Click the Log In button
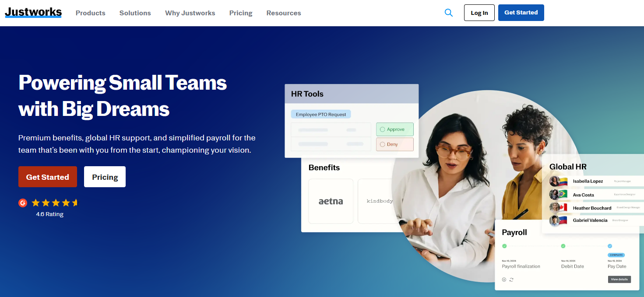The image size is (644, 297). (x=479, y=13)
